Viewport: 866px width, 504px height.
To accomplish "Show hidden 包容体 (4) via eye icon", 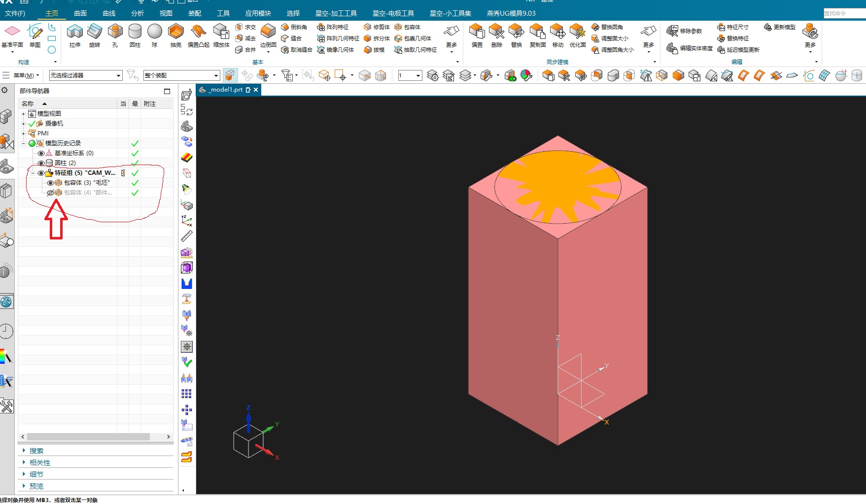I will 50,193.
